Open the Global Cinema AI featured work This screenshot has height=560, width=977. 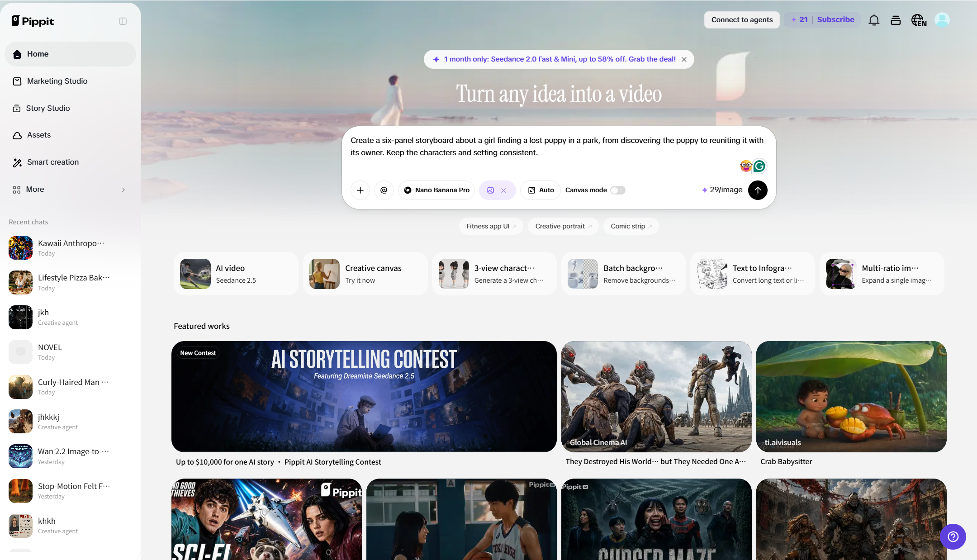click(656, 396)
